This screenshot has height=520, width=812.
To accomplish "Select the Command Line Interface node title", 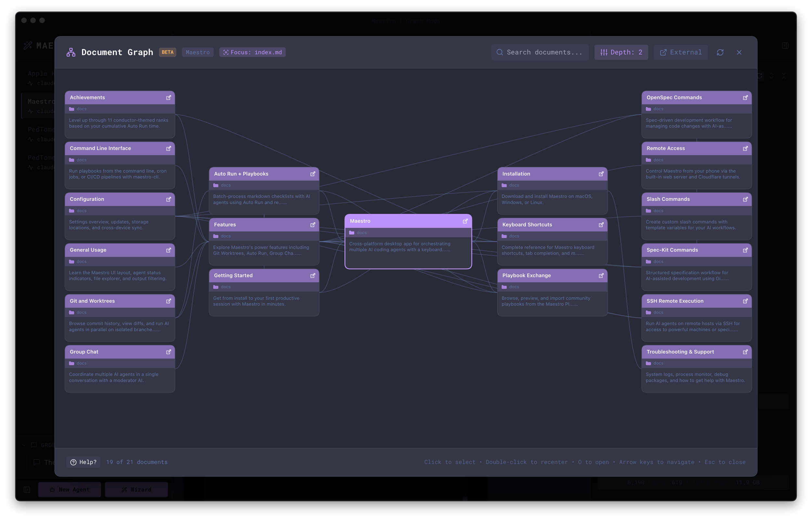I will (x=100, y=149).
